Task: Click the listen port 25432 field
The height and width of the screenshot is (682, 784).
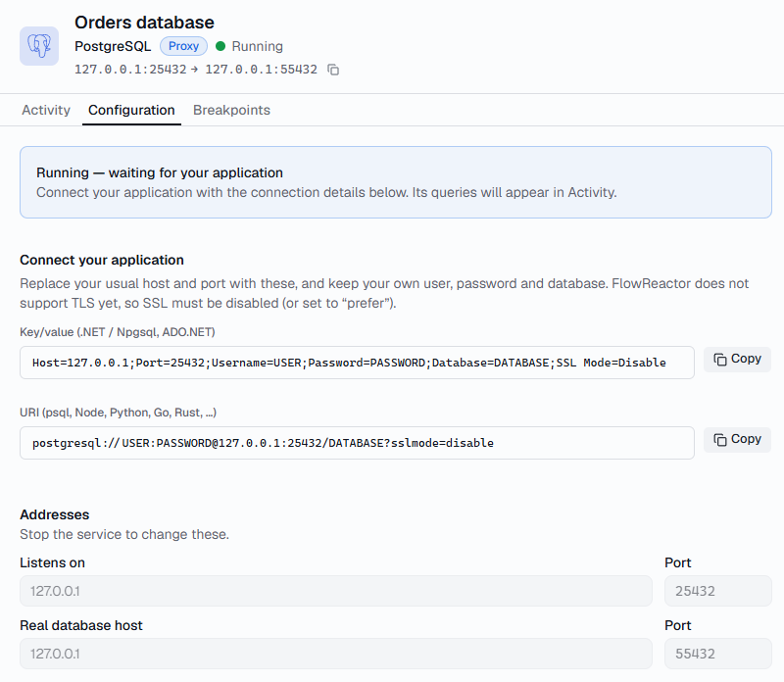Action: point(718,591)
